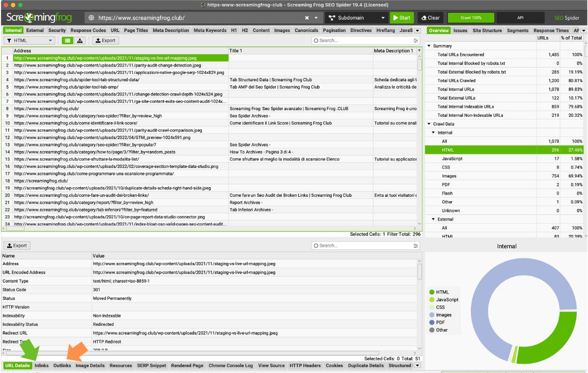Click the X icon to clear the URL field
Screen dimensions: 588x373
pos(307,18)
